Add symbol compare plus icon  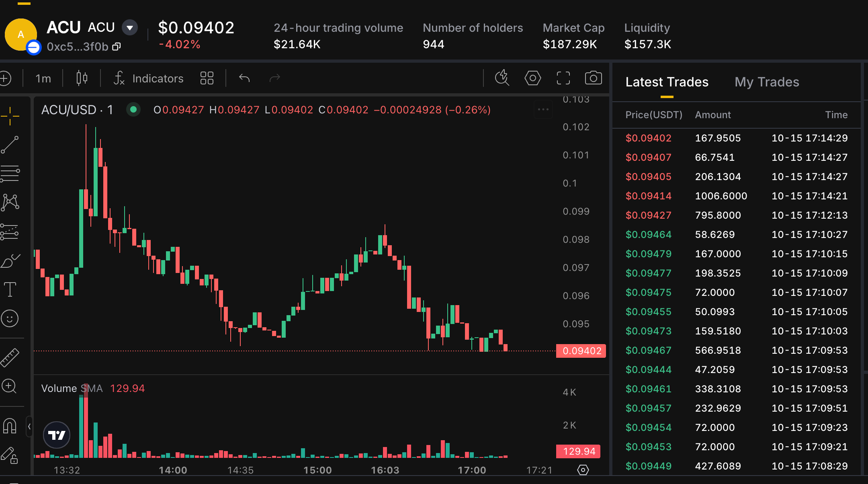point(5,78)
